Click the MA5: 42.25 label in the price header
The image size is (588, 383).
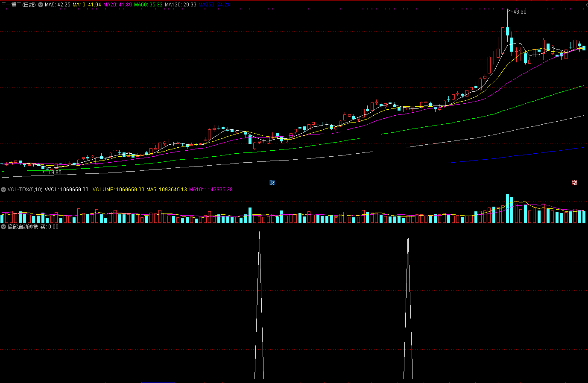click(58, 5)
